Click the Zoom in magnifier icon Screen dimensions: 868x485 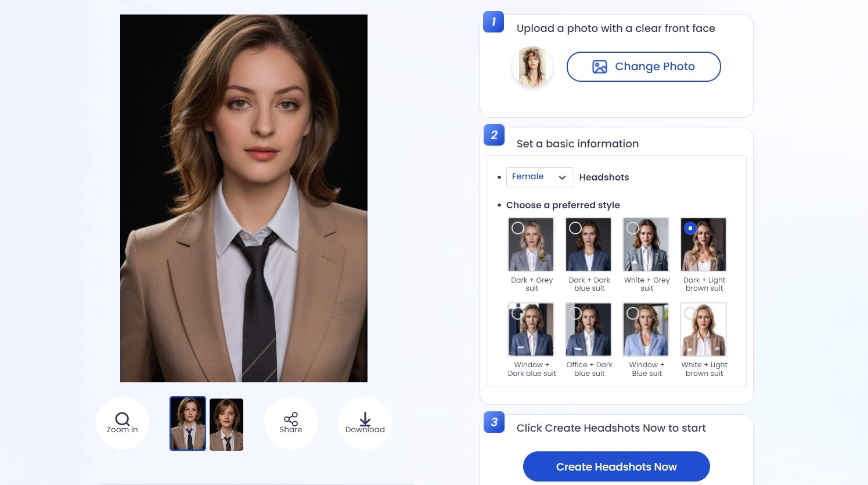click(x=123, y=419)
